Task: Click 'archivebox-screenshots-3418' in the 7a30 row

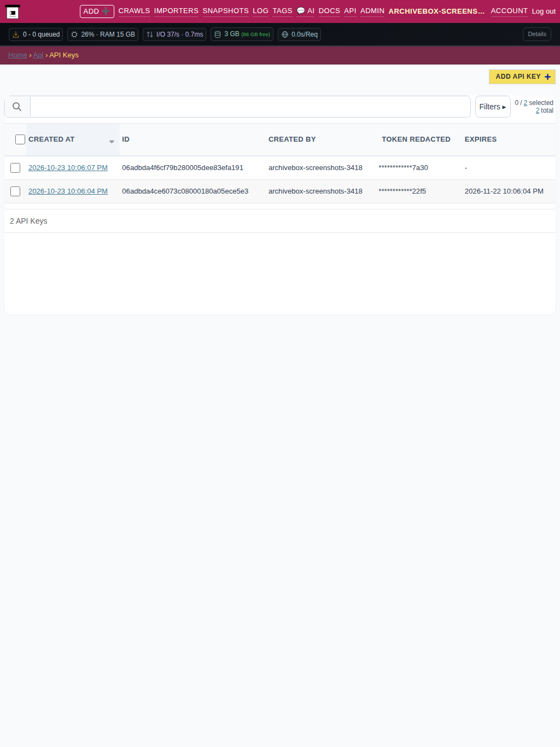Action: point(316,168)
